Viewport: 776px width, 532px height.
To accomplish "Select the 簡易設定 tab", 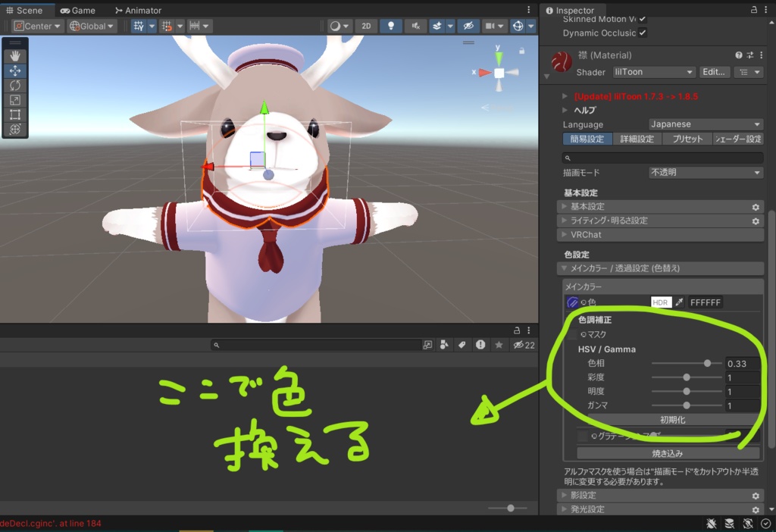I will click(587, 139).
